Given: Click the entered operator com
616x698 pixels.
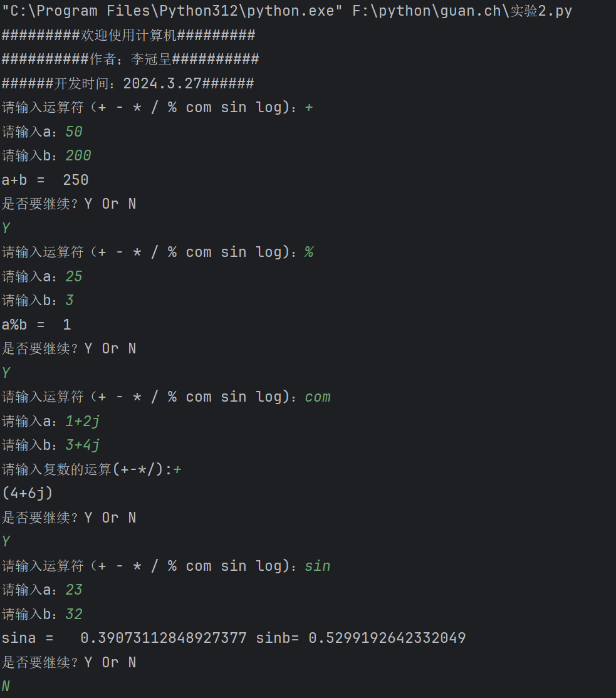Looking at the screenshot, I should 318,397.
